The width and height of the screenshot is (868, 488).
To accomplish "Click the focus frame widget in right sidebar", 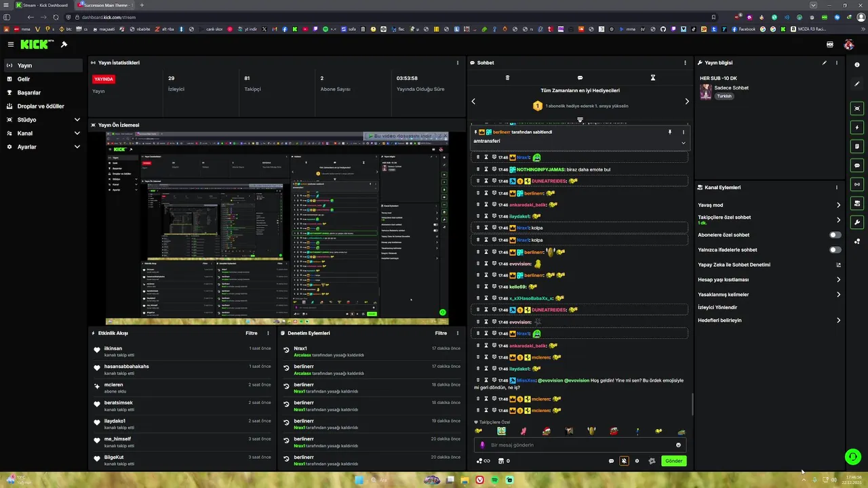I will [x=857, y=108].
